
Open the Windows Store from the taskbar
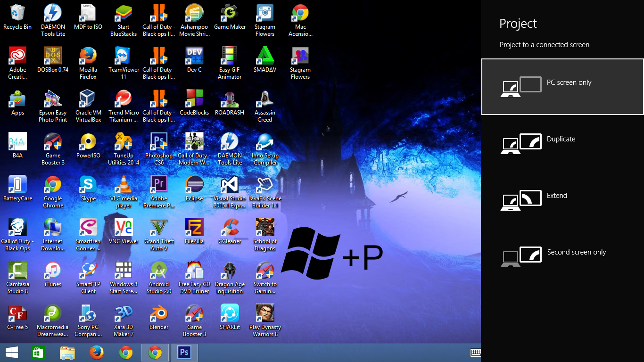(38, 353)
